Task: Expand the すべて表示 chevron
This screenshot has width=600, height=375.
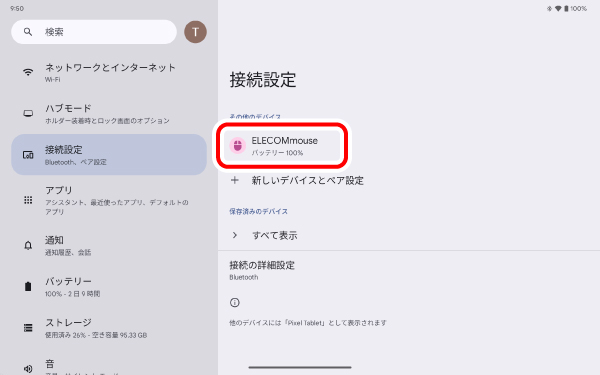Action: coord(235,235)
